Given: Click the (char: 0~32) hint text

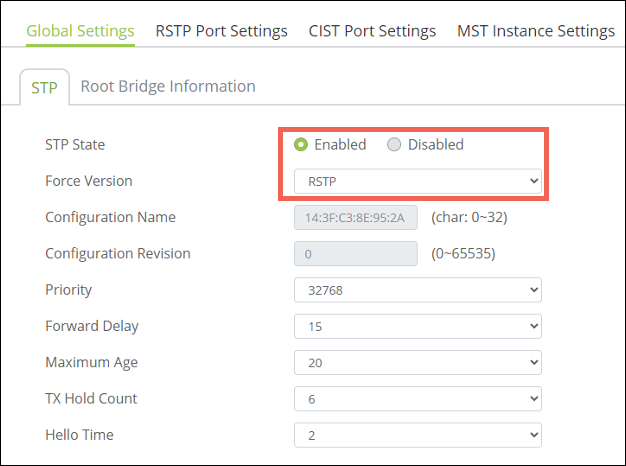Looking at the screenshot, I should tap(474, 217).
